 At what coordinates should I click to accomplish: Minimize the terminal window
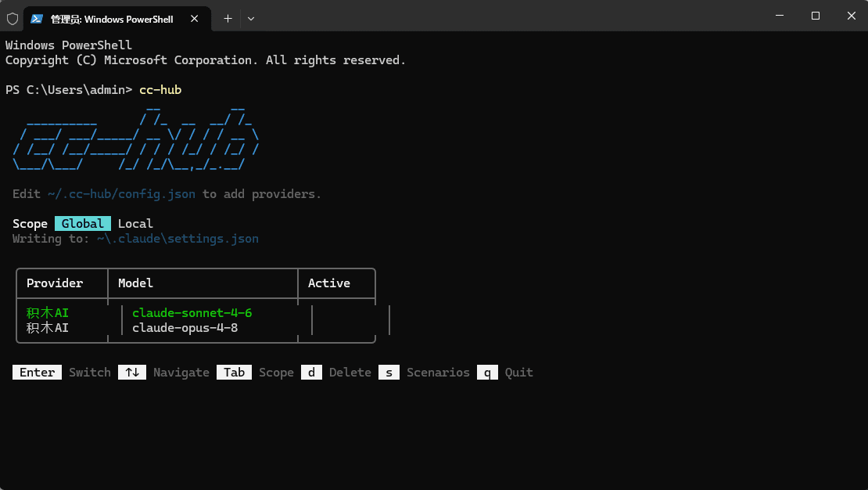click(x=780, y=16)
